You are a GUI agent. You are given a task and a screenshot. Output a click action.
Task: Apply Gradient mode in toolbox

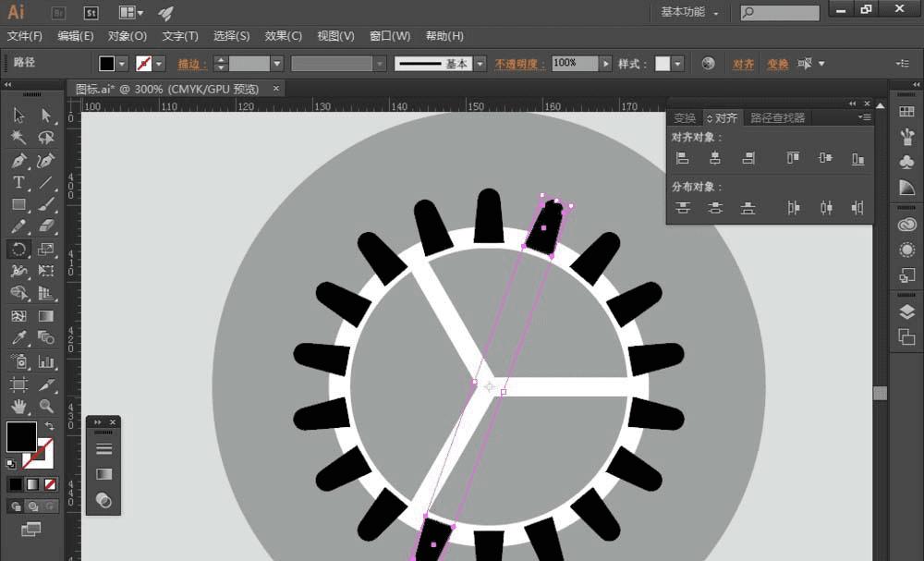point(33,484)
